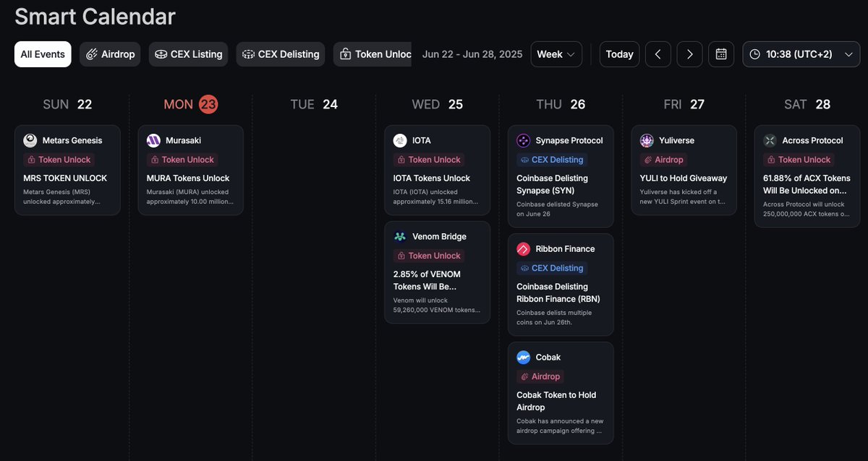Filter by CEX Listing events
The height and width of the screenshot is (461, 868).
point(188,54)
